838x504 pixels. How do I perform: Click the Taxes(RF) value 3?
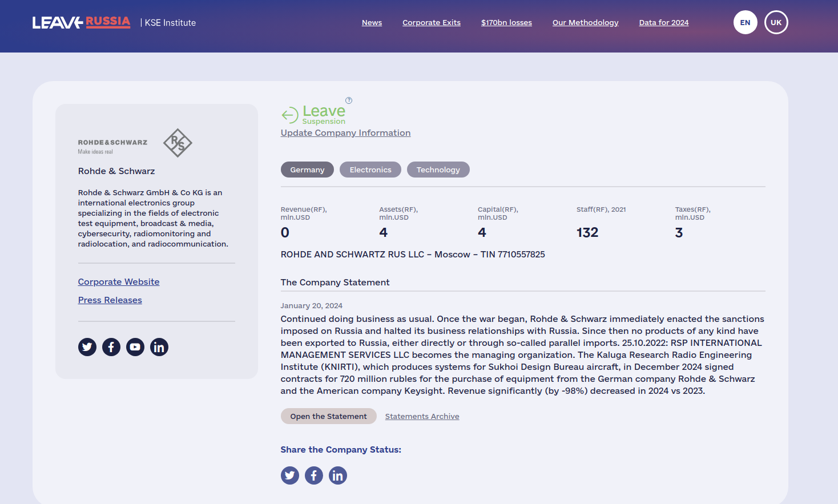[x=679, y=232]
